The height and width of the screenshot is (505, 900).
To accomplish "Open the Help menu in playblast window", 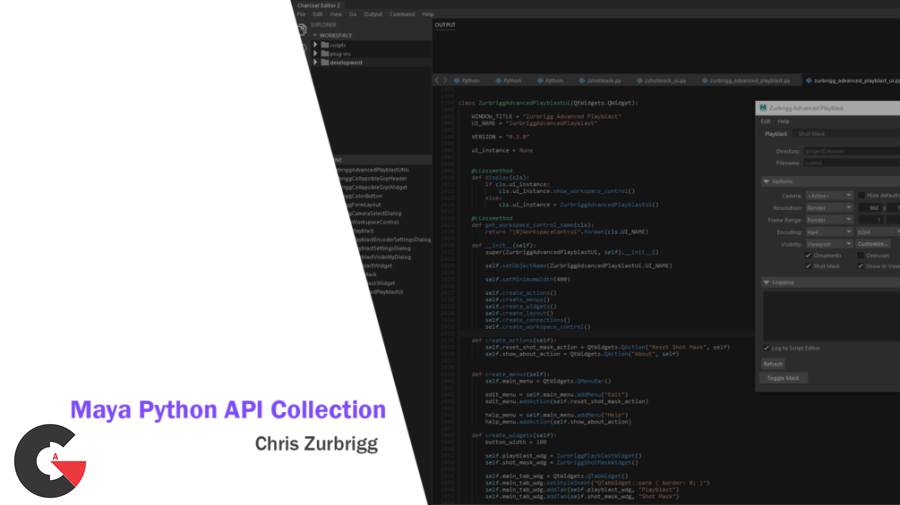I will coord(783,122).
